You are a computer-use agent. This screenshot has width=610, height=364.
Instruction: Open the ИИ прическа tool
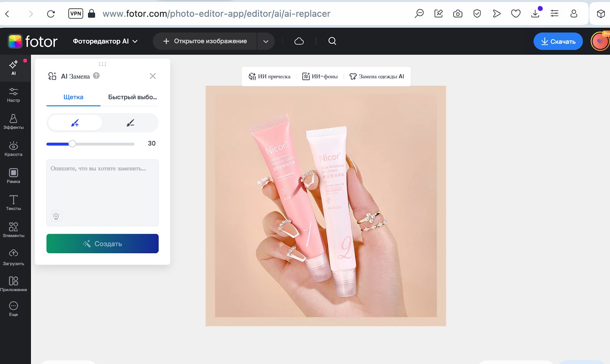pyautogui.click(x=270, y=77)
